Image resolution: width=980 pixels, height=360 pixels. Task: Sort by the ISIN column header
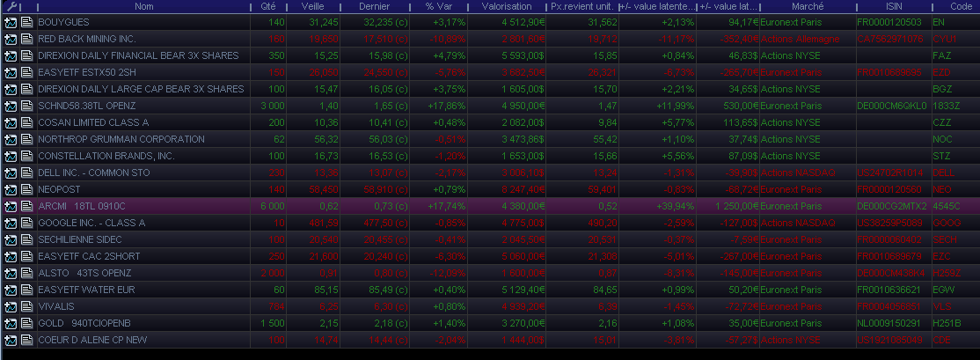894,7
